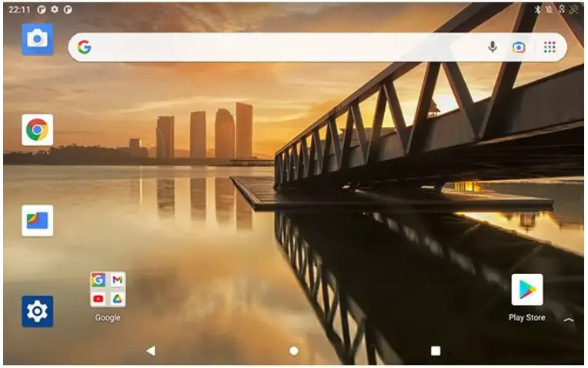The height and width of the screenshot is (368, 588).
Task: Open recent apps with square button
Action: [x=436, y=351]
